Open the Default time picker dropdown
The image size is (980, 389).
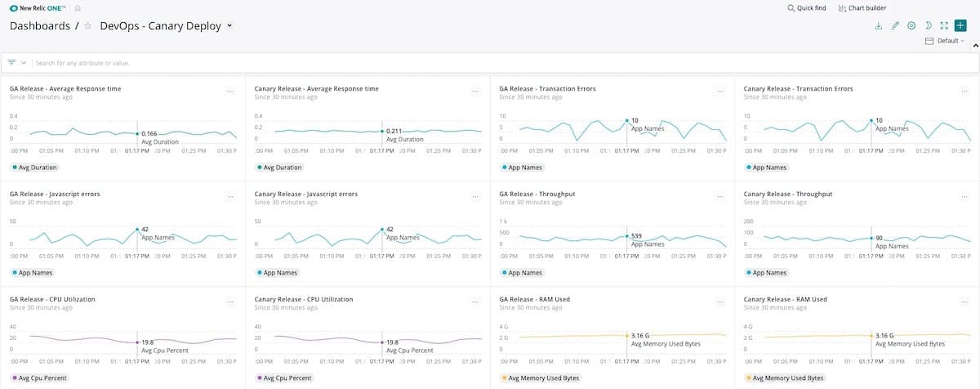(x=945, y=41)
